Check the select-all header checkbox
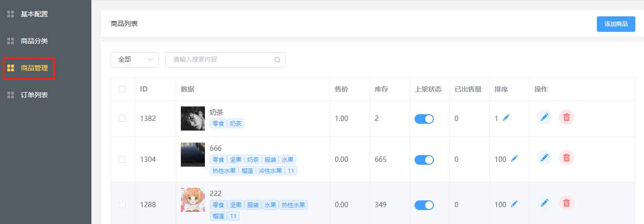This screenshot has width=644, height=224. pyautogui.click(x=122, y=89)
